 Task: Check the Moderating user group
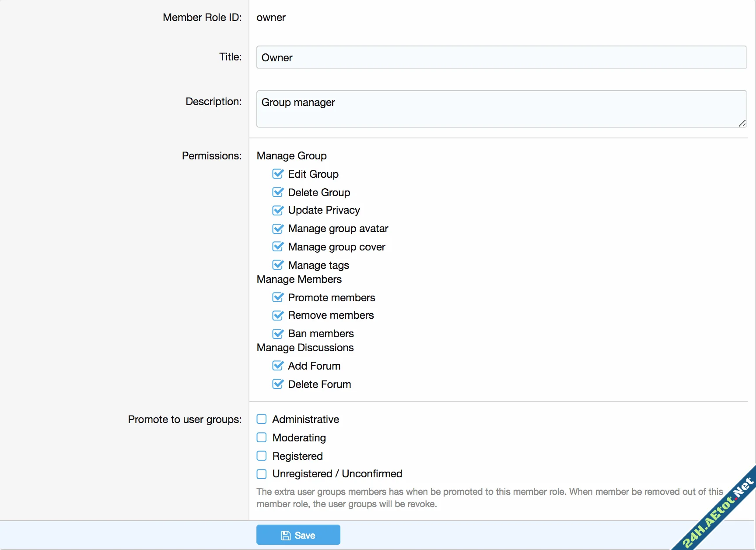pos(262,437)
